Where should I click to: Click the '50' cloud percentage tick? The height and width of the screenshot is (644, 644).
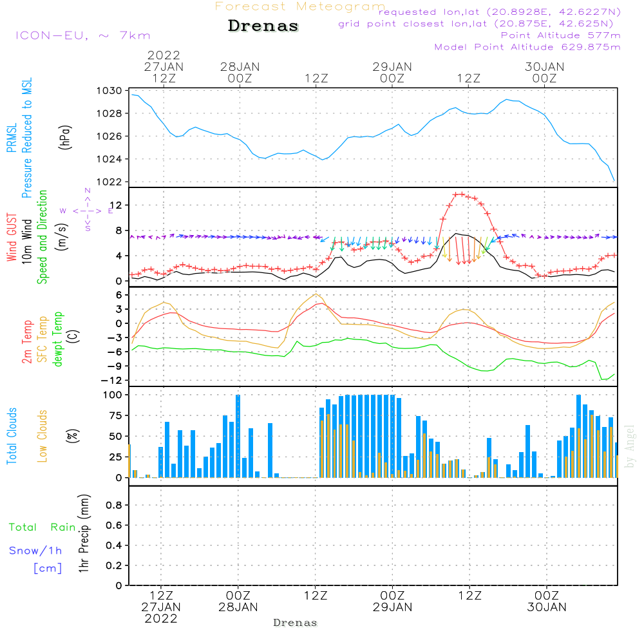116,437
